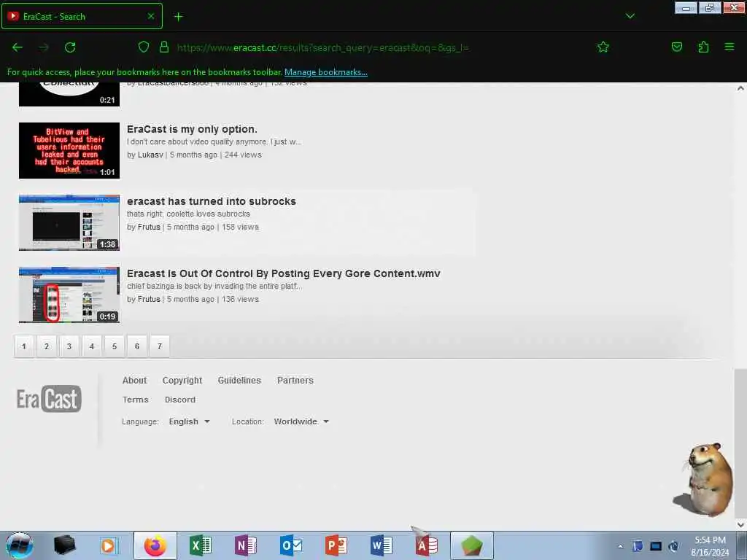Go to results page 2
Image resolution: width=747 pixels, height=560 pixels.
point(47,346)
